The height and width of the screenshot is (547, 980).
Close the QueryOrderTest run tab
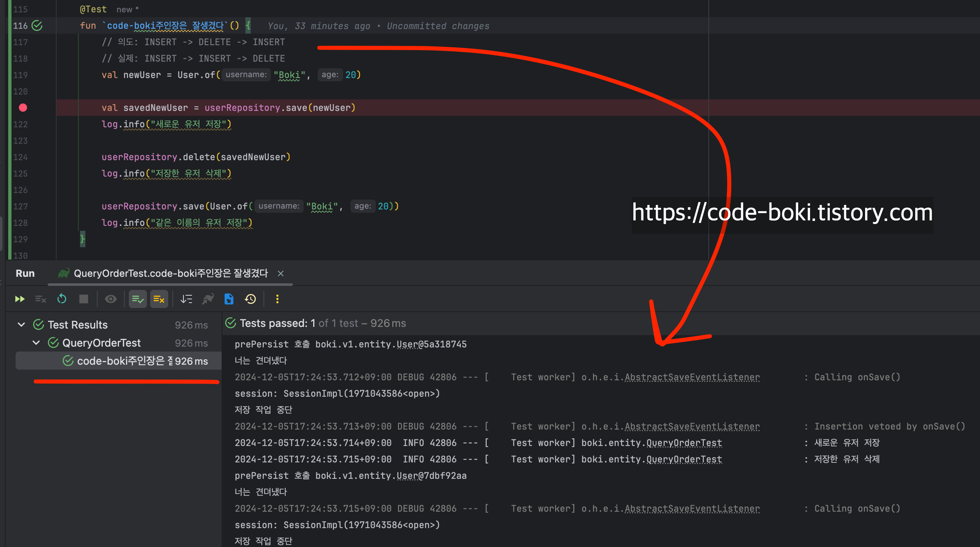[281, 273]
